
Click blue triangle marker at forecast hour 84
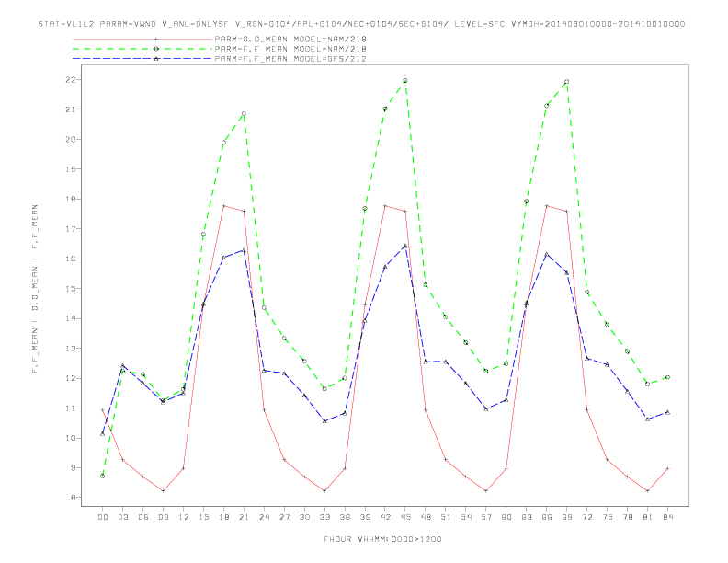667,412
